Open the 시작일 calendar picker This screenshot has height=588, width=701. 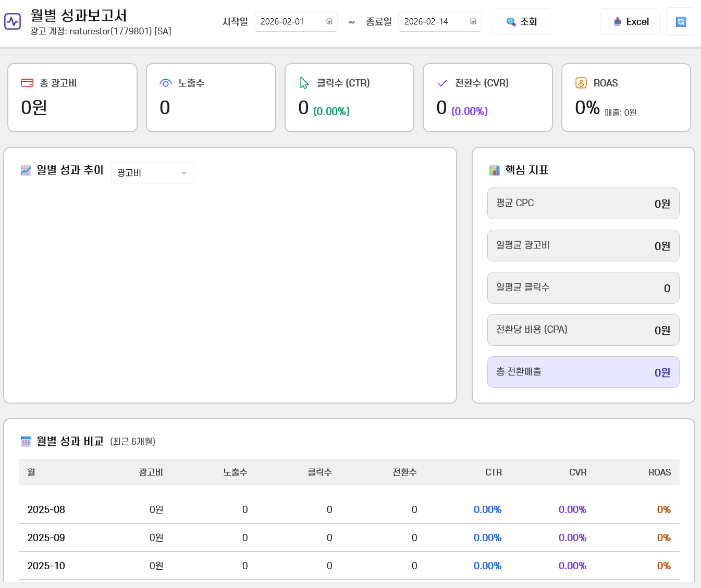coord(329,21)
